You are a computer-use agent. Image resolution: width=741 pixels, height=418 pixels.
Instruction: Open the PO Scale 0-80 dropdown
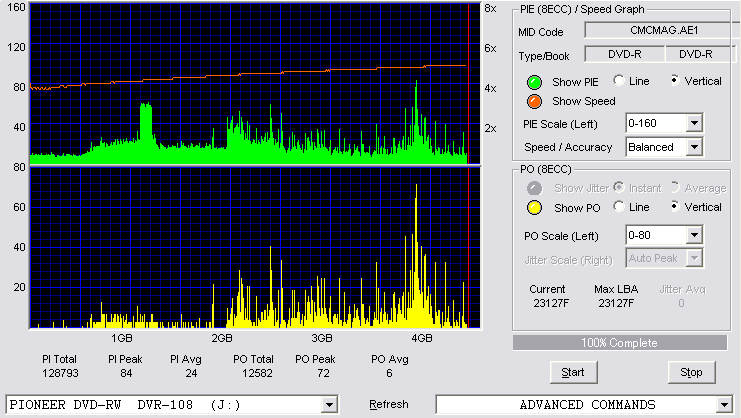[x=694, y=235]
